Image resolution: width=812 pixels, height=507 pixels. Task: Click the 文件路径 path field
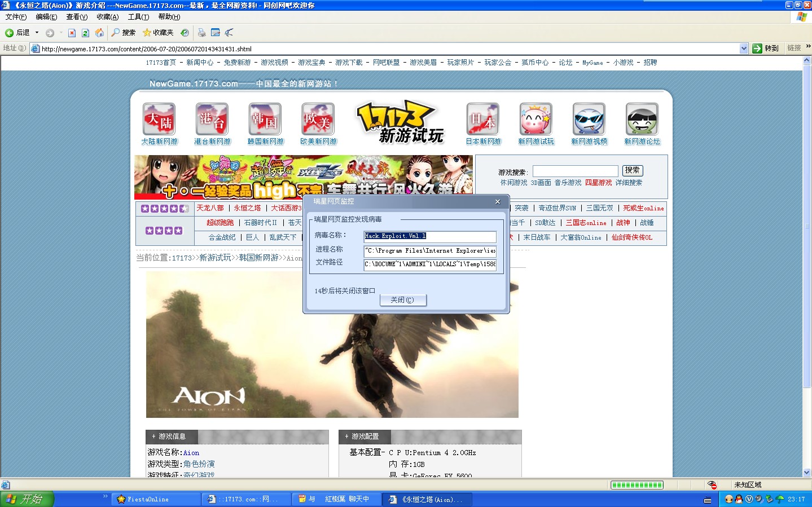point(430,264)
